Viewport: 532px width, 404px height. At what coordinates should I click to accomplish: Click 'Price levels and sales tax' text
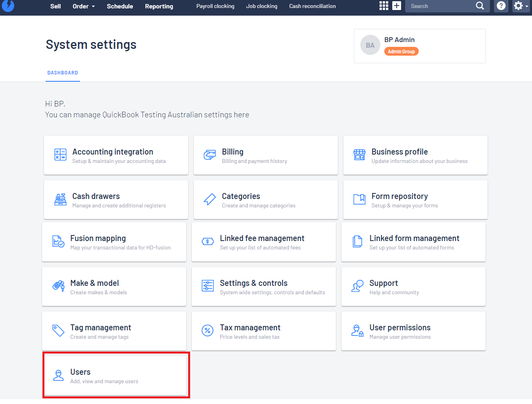250,337
